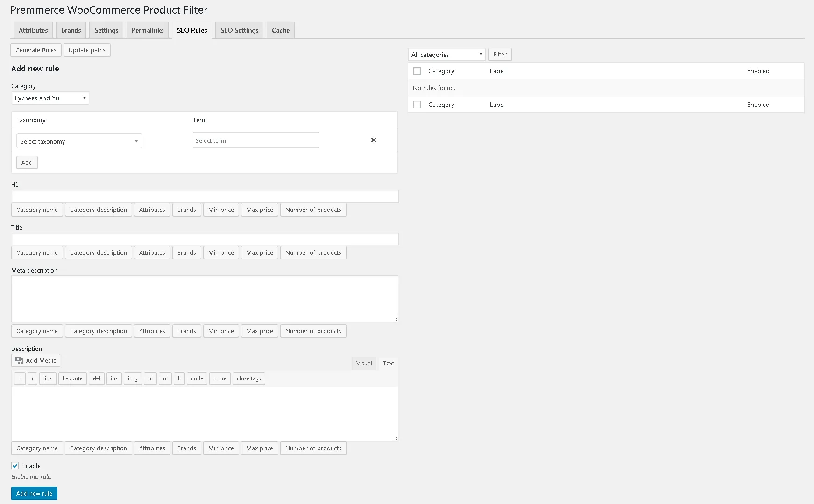
Task: Click the code quicktag button
Action: click(x=197, y=378)
